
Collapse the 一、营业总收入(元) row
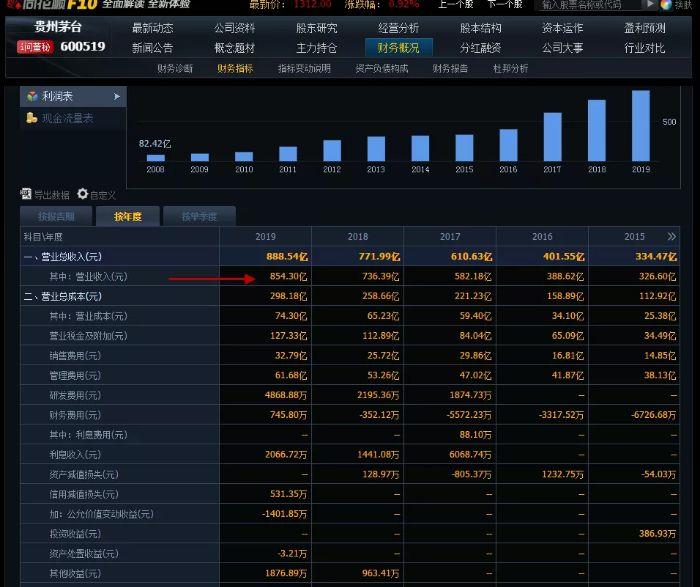tap(62, 257)
